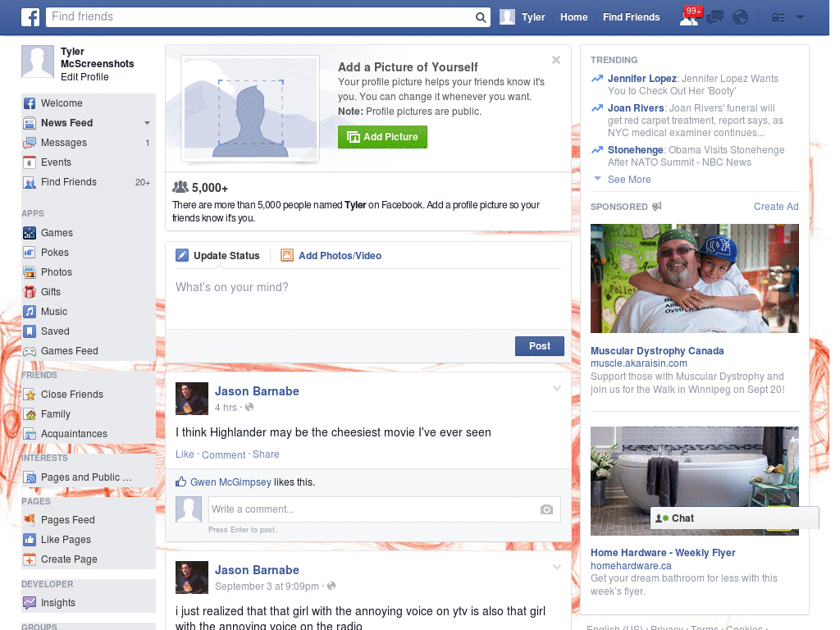Like the Highlander post

tap(185, 454)
